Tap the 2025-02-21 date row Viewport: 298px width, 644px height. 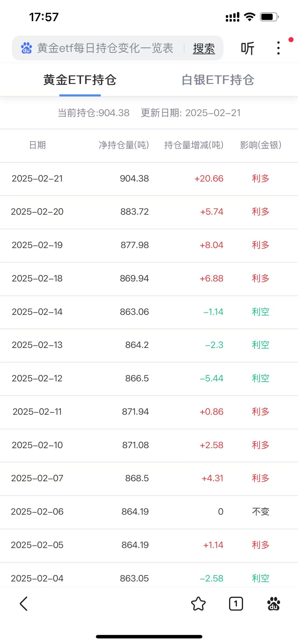tap(37, 178)
